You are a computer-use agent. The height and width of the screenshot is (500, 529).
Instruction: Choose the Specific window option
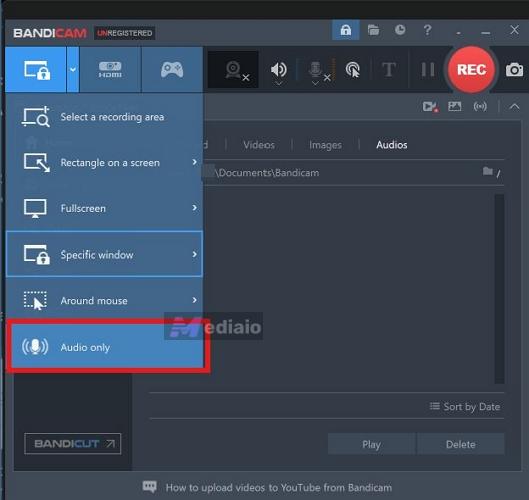(105, 254)
